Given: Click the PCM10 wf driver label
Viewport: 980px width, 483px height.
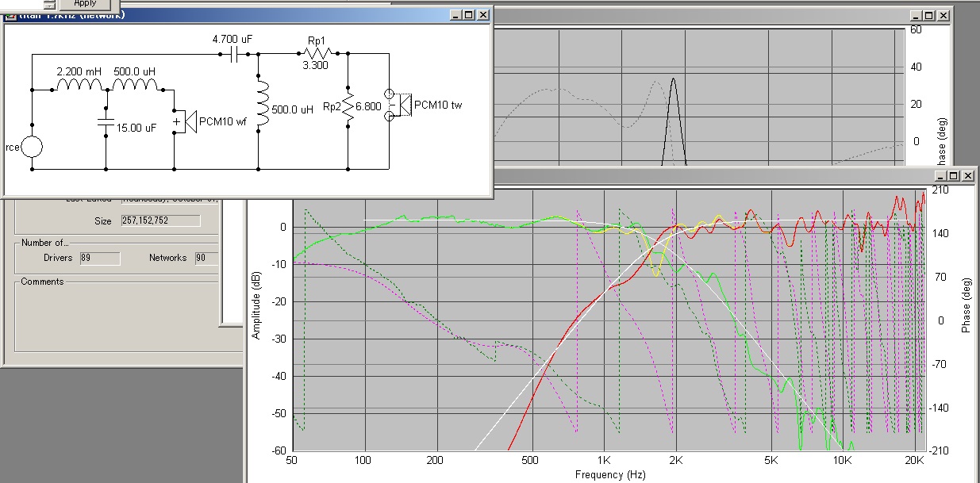Looking at the screenshot, I should coord(224,121).
